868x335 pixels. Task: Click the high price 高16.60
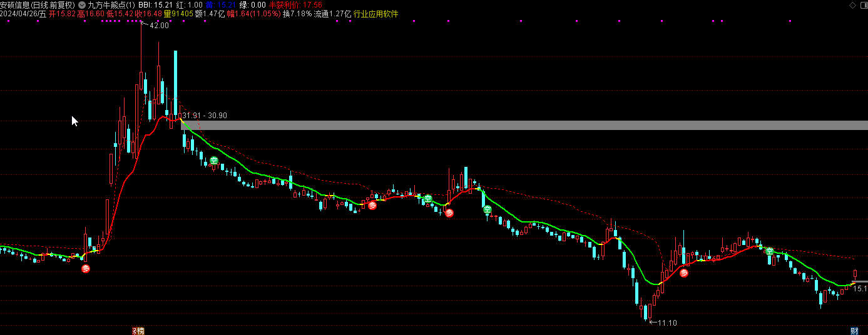(91, 14)
